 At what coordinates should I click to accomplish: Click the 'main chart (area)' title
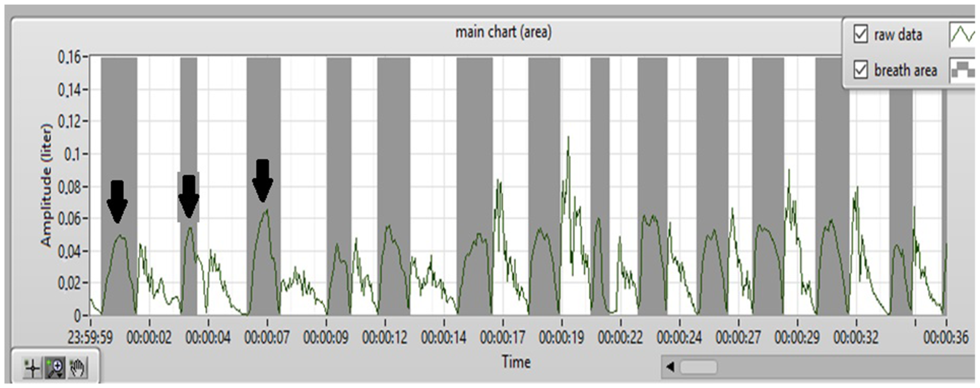tap(503, 32)
